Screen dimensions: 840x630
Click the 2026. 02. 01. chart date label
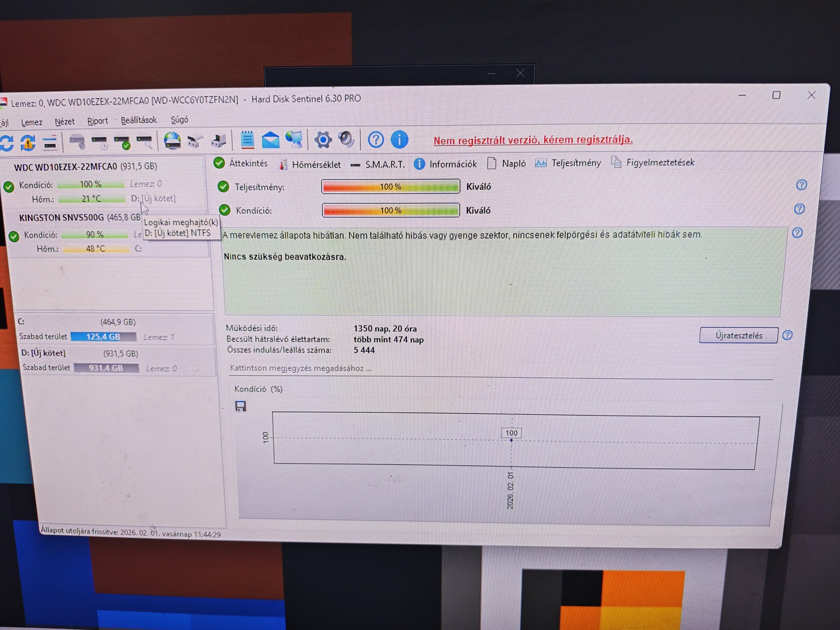510,490
